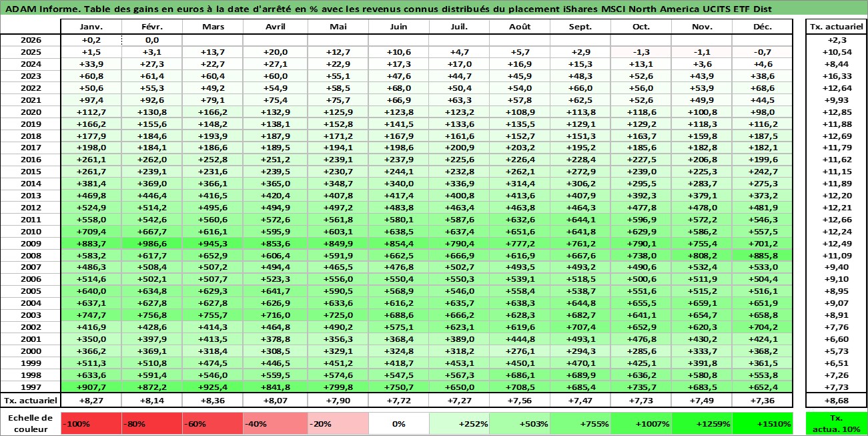The image size is (868, 436).
Task: Select the 2008 December cell '+885,8'
Action: pos(762,256)
